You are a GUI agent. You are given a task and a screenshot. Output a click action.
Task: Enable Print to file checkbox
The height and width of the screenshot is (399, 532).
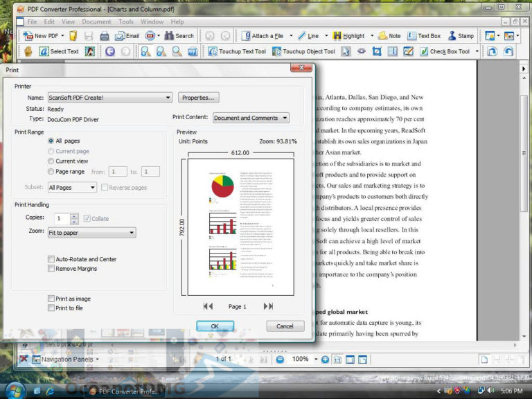(x=51, y=308)
